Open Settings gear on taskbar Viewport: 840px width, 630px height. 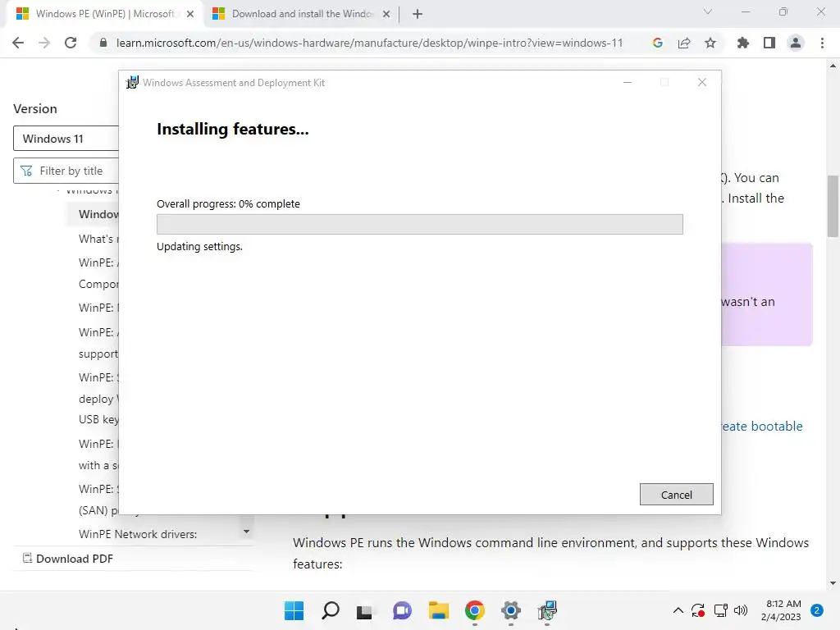coord(511,610)
